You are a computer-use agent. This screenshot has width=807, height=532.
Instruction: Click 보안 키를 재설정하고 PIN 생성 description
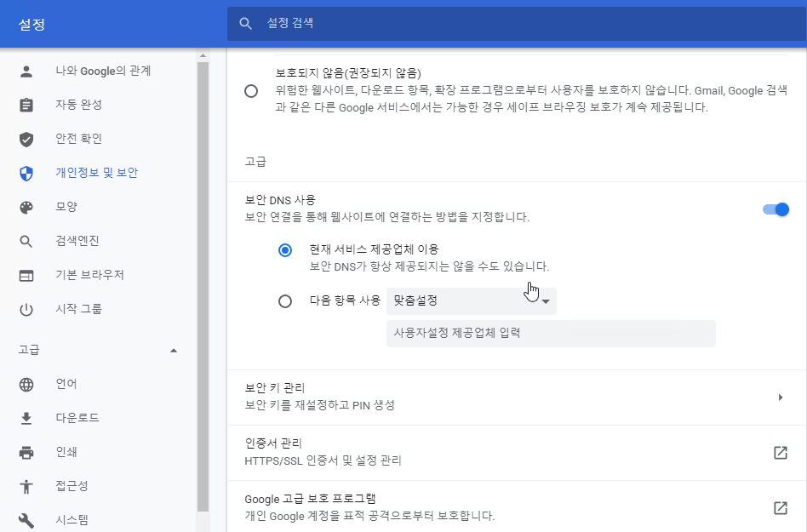319,405
